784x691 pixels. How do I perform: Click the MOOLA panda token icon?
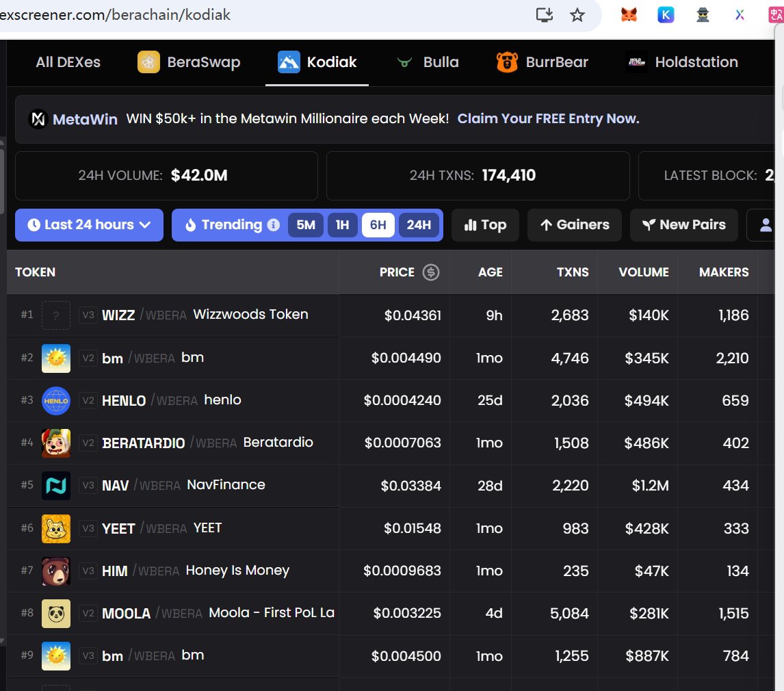pos(56,614)
